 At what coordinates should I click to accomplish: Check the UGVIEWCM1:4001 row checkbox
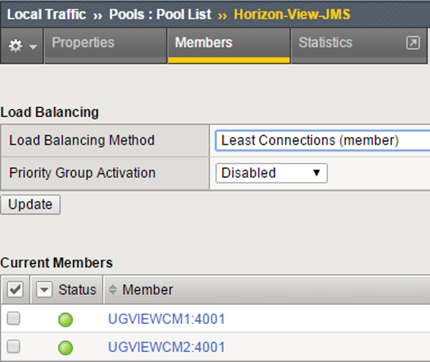click(x=14, y=318)
